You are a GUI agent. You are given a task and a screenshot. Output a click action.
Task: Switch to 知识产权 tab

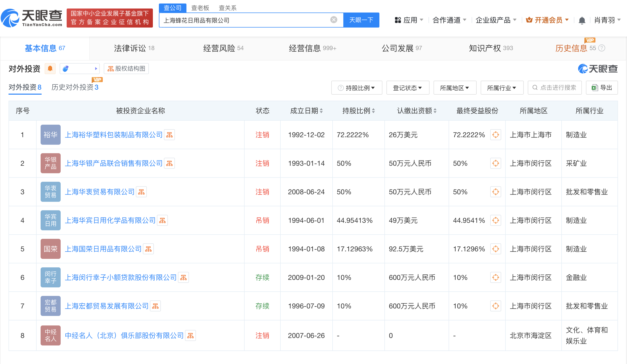coord(491,48)
